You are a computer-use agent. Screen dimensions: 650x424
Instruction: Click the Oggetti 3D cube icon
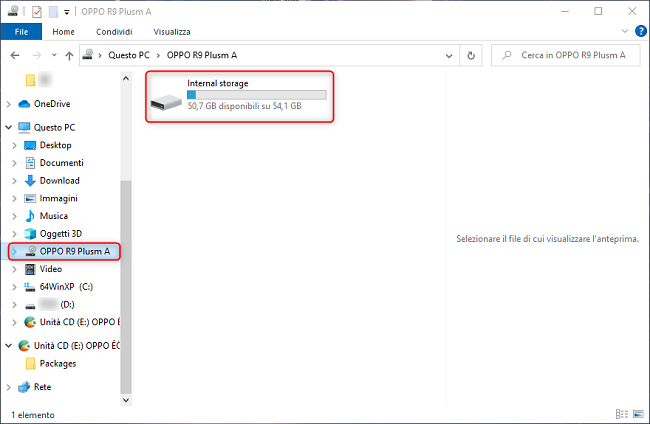[x=30, y=234]
